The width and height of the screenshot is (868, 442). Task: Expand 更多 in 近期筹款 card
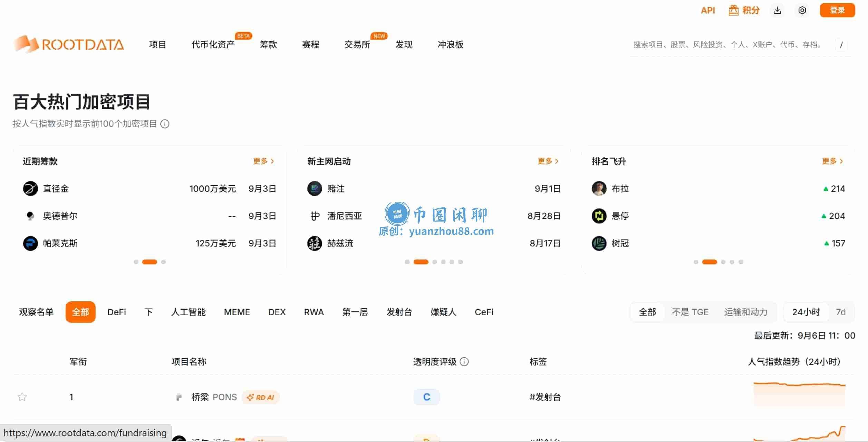tap(263, 161)
